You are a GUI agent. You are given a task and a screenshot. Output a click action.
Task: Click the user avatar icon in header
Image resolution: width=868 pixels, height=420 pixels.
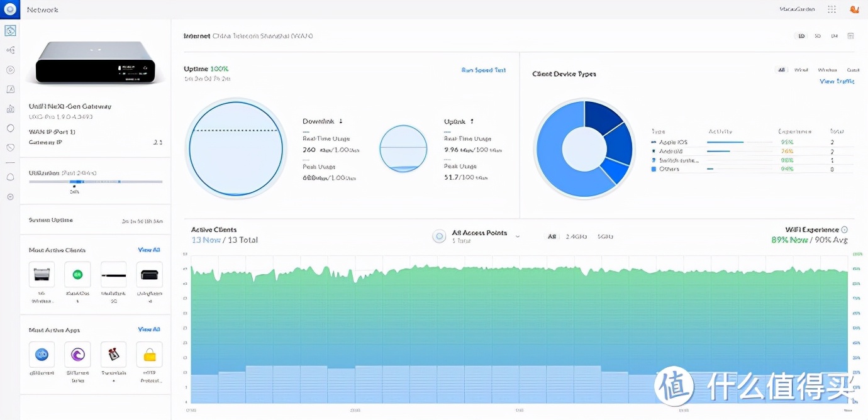coord(854,9)
